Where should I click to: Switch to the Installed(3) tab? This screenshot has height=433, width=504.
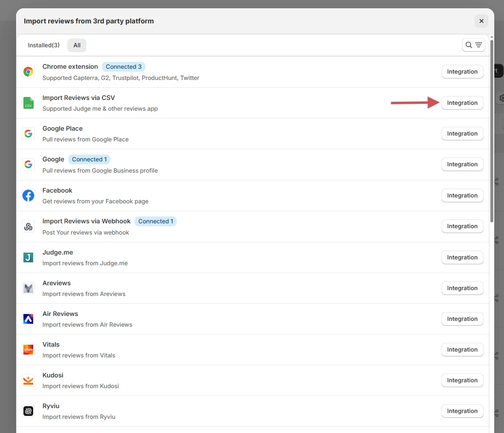[x=44, y=45]
